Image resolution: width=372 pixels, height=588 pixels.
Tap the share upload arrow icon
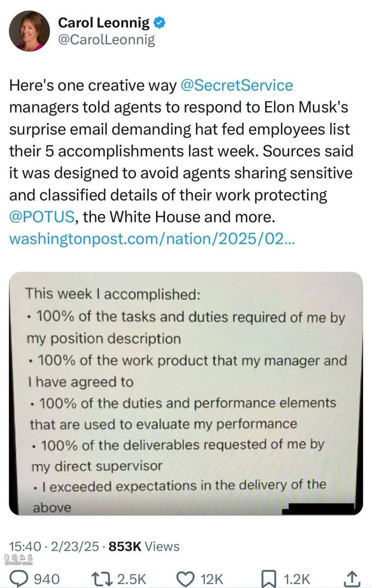[353, 578]
